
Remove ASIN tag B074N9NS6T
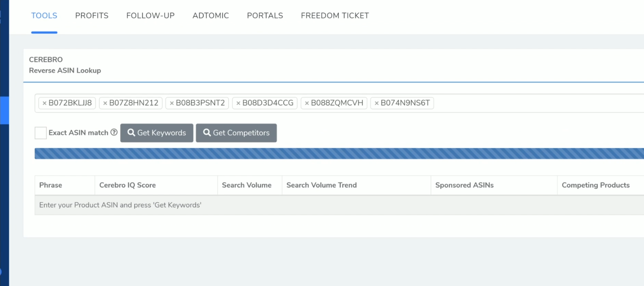376,103
